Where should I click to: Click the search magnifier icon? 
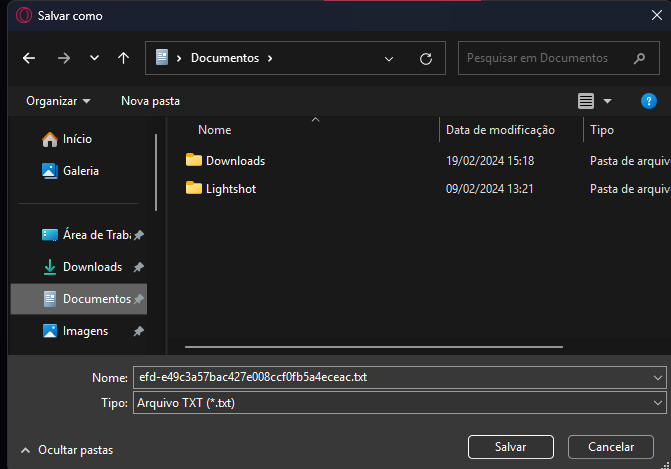[x=638, y=58]
